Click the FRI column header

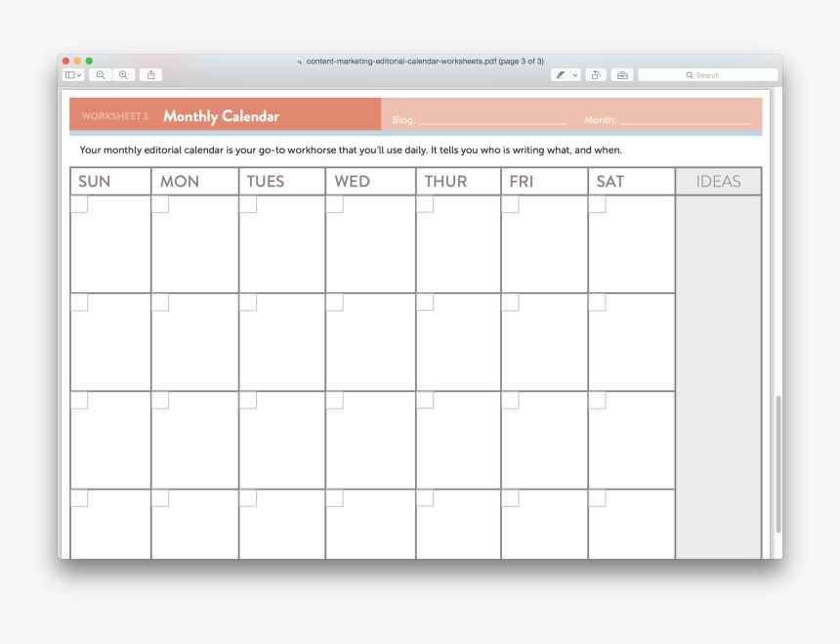point(522,182)
